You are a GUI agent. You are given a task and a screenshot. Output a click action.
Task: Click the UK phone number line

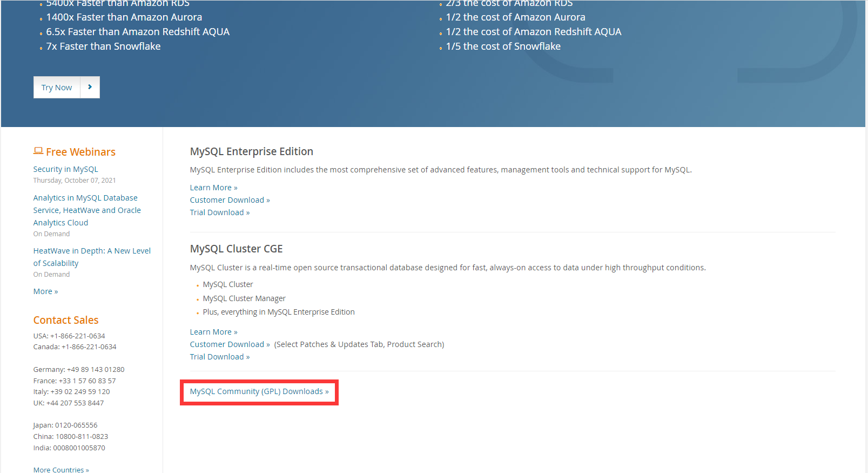click(69, 403)
